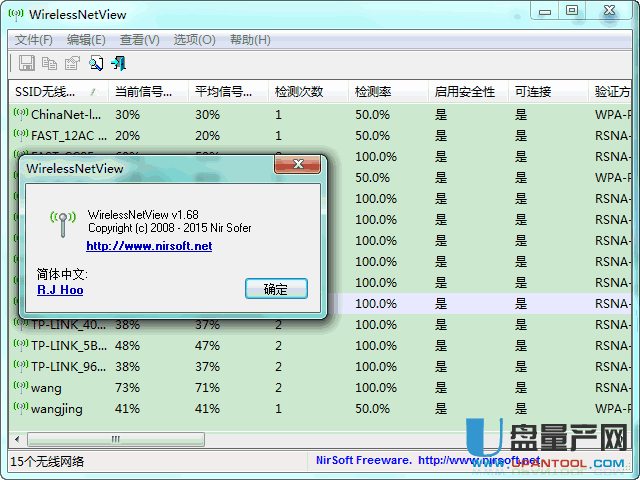Image resolution: width=640 pixels, height=480 pixels.
Task: Click the 确定 button in dialog
Action: point(276,289)
